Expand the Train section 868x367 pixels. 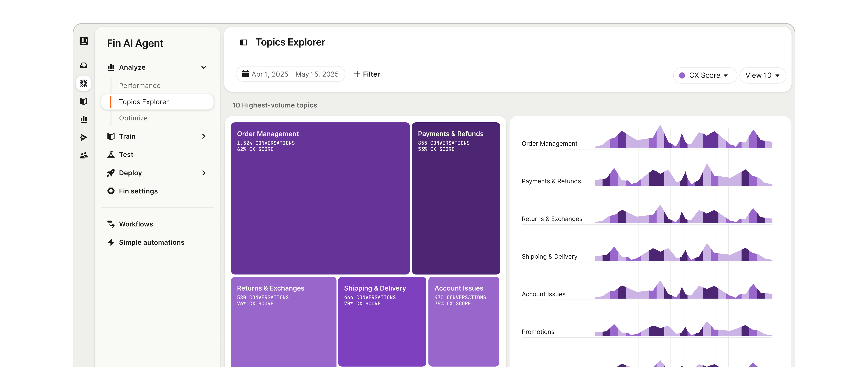click(204, 136)
